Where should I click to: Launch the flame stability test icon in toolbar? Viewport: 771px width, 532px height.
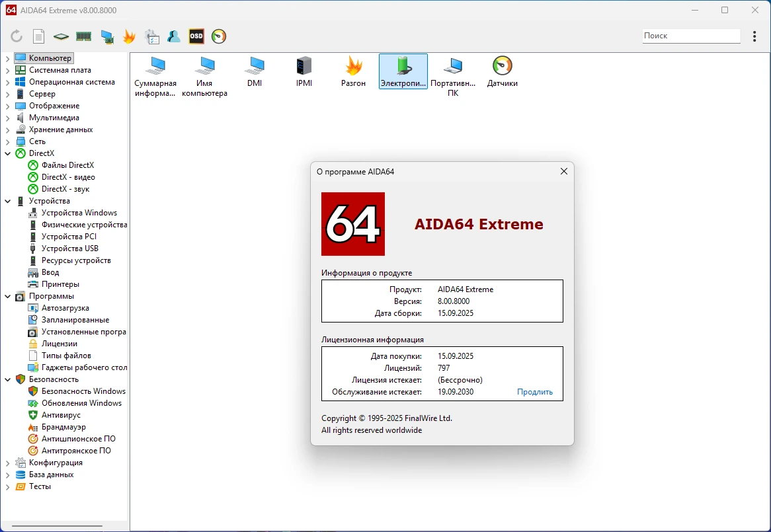pos(129,36)
